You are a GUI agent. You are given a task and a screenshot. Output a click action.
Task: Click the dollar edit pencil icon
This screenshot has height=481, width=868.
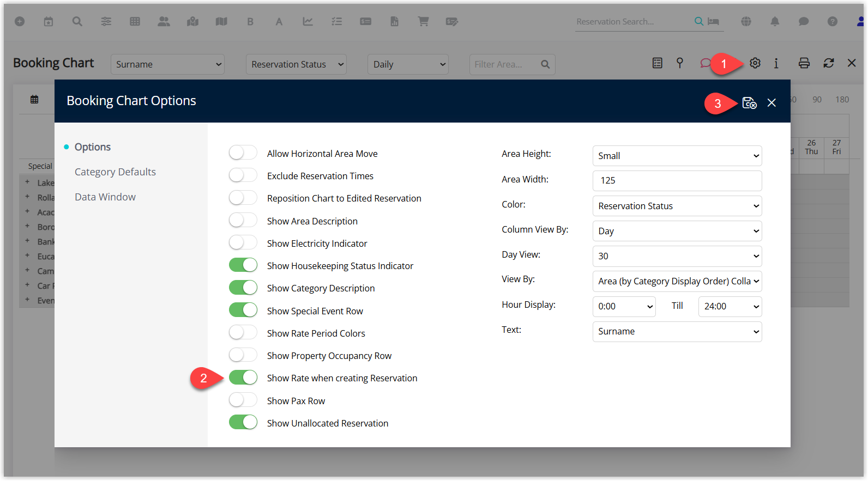pos(452,21)
